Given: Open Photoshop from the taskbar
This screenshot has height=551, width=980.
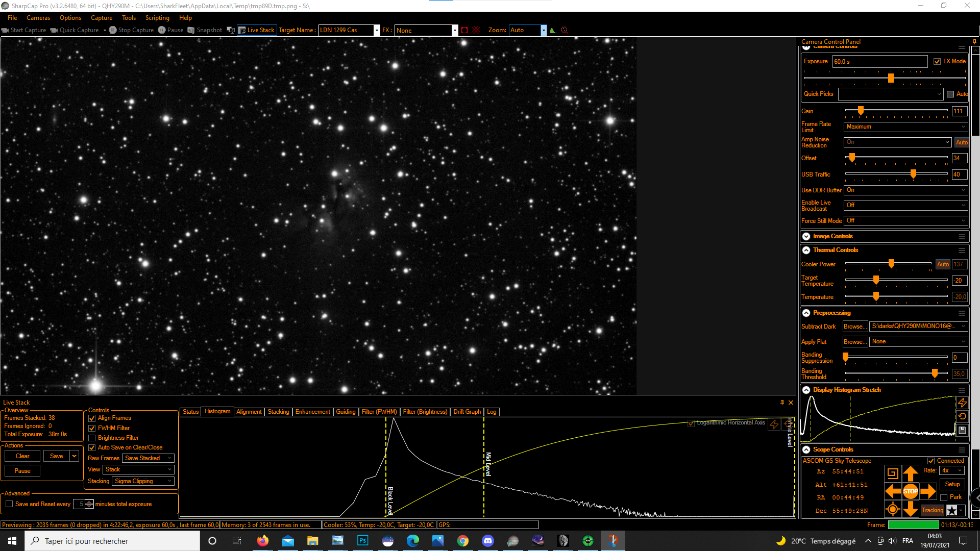Looking at the screenshot, I should pyautogui.click(x=363, y=541).
